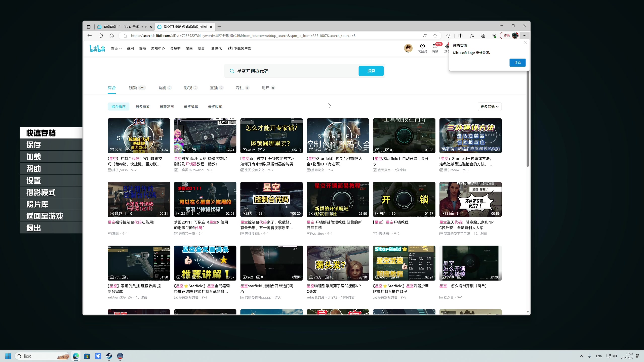Open uploader 虚无灵空 under 自动开锁工具分享
The image size is (644, 362).
tap(384, 170)
